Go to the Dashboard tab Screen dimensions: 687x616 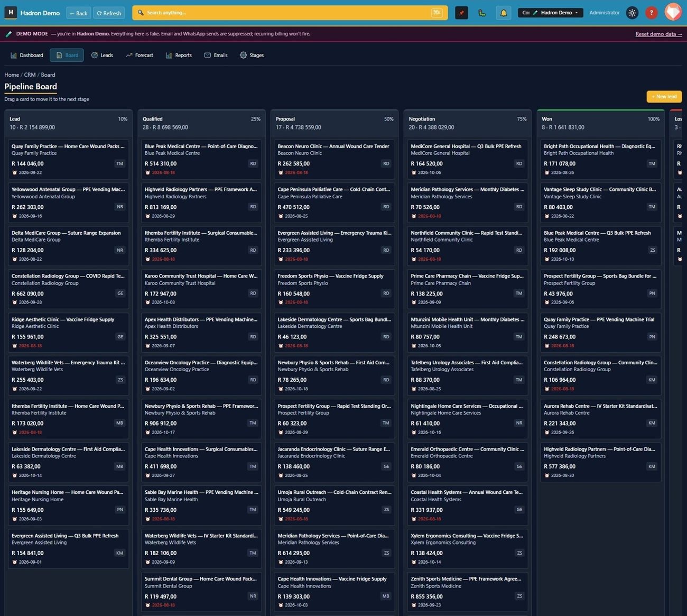point(26,55)
